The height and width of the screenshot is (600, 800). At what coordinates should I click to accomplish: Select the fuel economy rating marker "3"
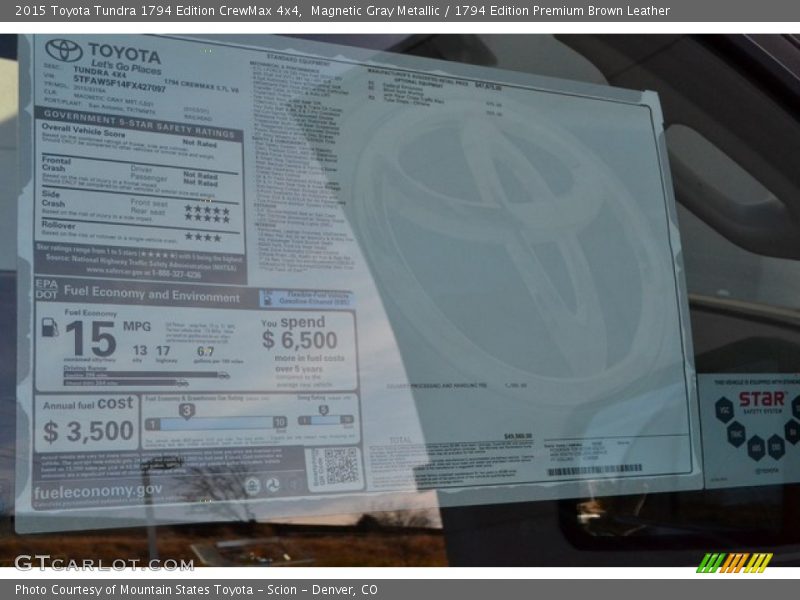(187, 411)
